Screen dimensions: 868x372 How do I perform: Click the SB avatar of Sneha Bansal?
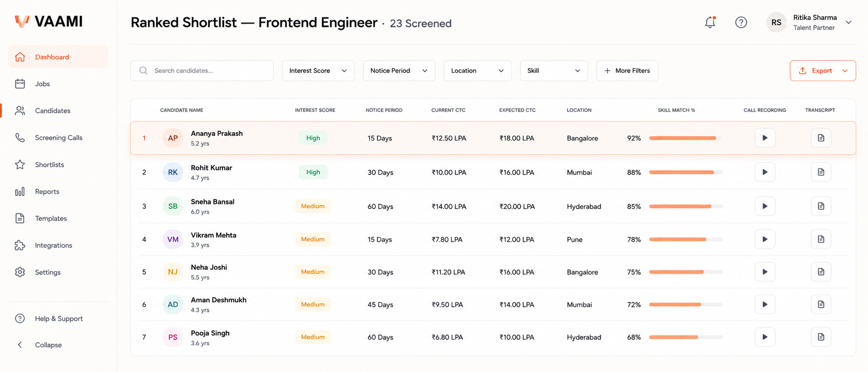173,206
